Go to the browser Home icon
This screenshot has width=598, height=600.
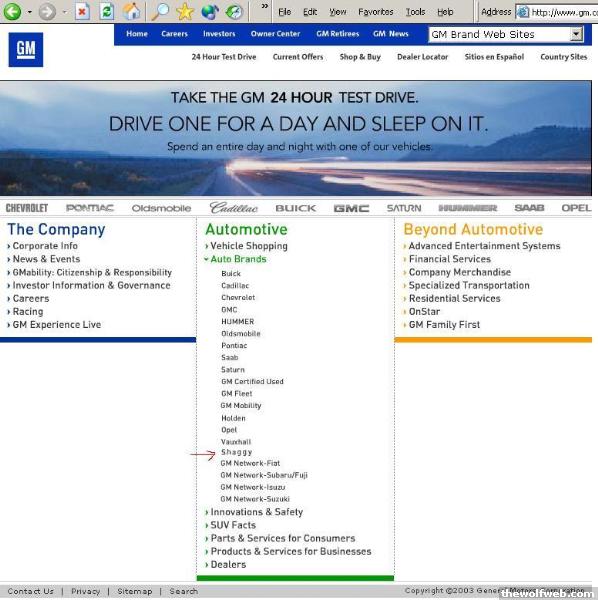coord(131,11)
